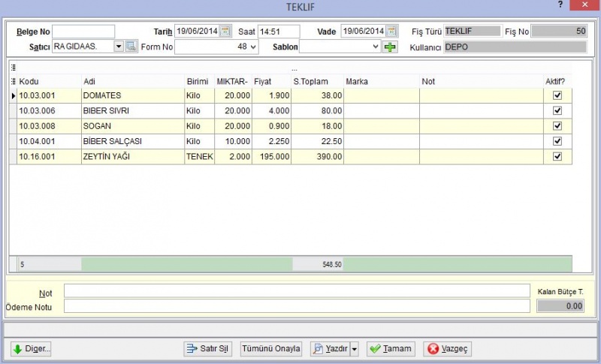
Task: Click the Kalan Bütçe T. value 0.00
Action: (560, 305)
